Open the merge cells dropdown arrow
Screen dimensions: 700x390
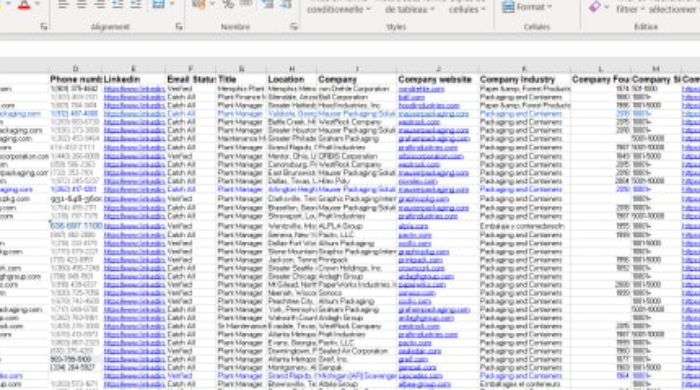[172, 4]
